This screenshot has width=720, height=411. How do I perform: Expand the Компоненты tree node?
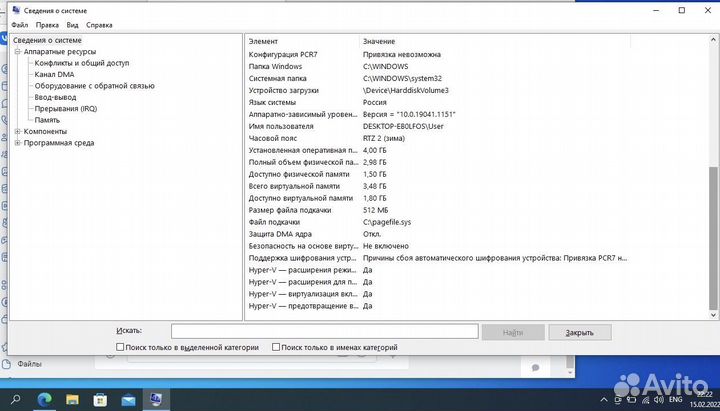point(18,131)
